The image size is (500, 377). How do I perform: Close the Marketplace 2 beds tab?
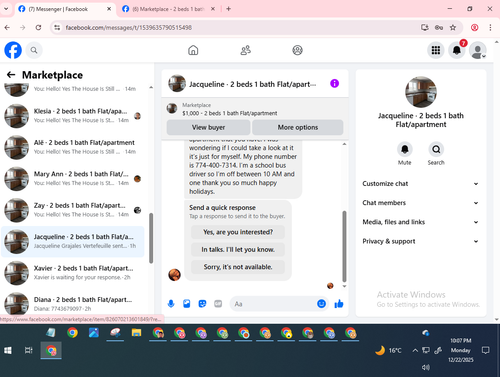213,9
